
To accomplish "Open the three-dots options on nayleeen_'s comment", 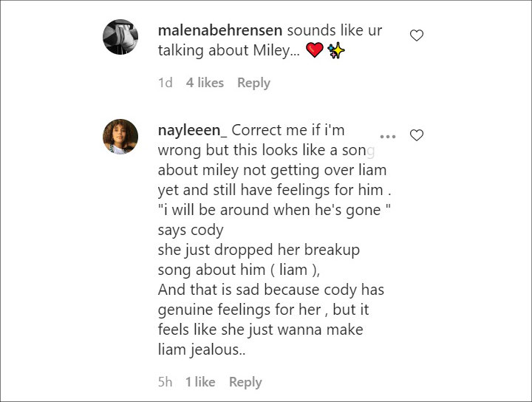I will [388, 137].
